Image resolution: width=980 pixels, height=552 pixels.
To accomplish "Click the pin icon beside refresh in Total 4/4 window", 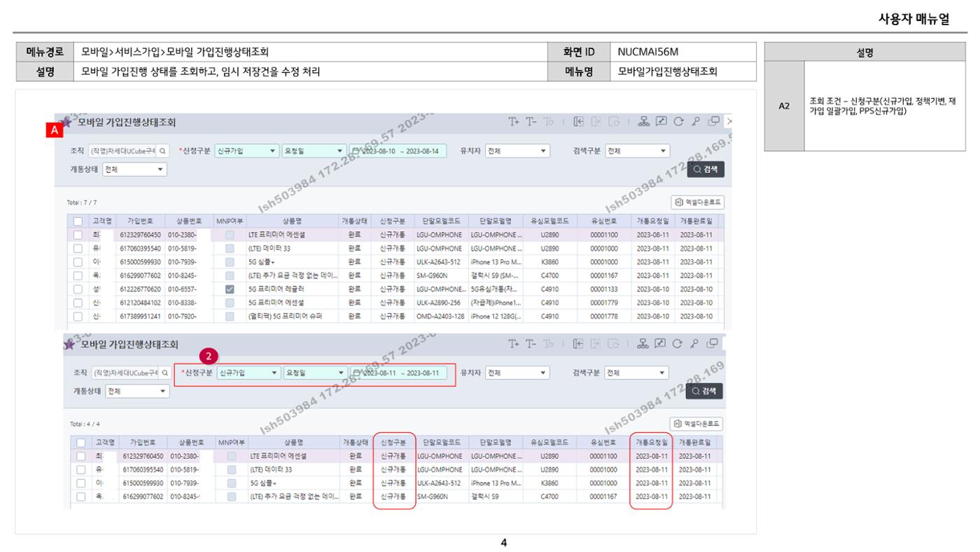I will click(695, 344).
